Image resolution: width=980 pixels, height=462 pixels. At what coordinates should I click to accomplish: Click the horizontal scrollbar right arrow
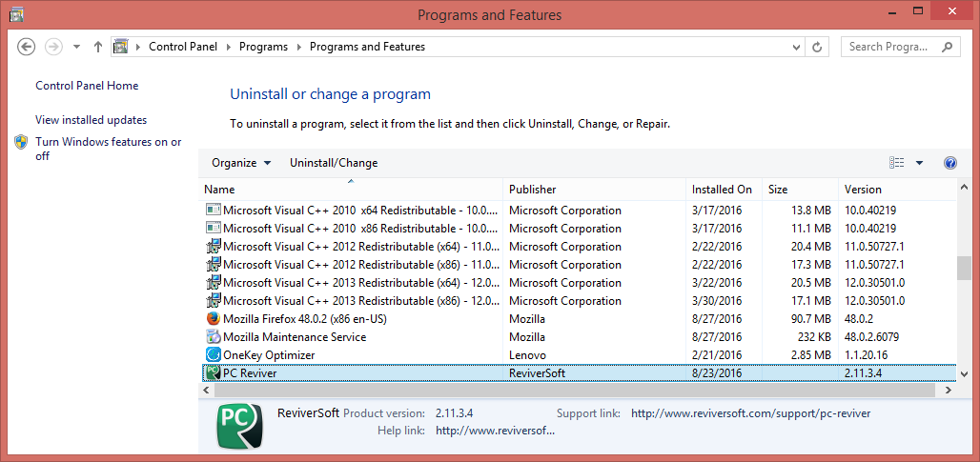click(x=949, y=391)
